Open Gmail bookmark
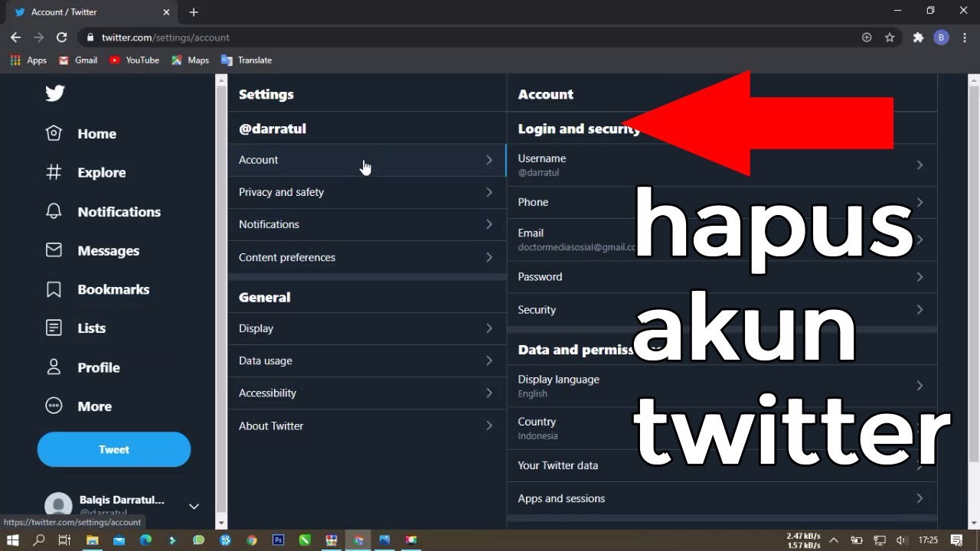This screenshot has width=980, height=551. (x=78, y=60)
